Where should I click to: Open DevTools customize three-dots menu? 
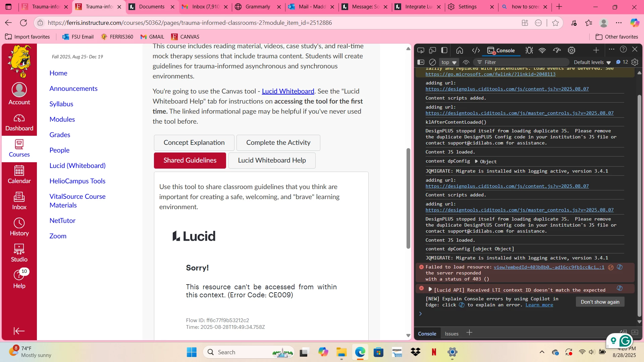click(x=611, y=49)
